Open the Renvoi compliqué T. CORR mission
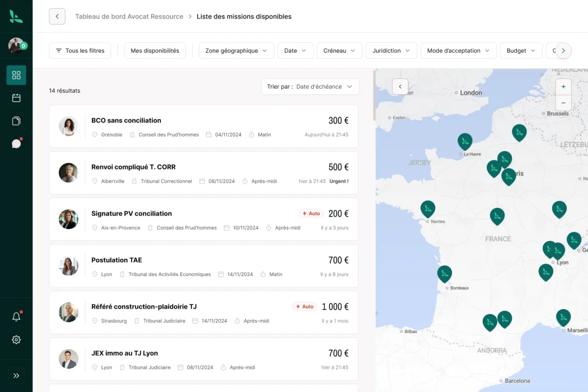Viewport: 588px width, 392px height. pyautogui.click(x=204, y=173)
